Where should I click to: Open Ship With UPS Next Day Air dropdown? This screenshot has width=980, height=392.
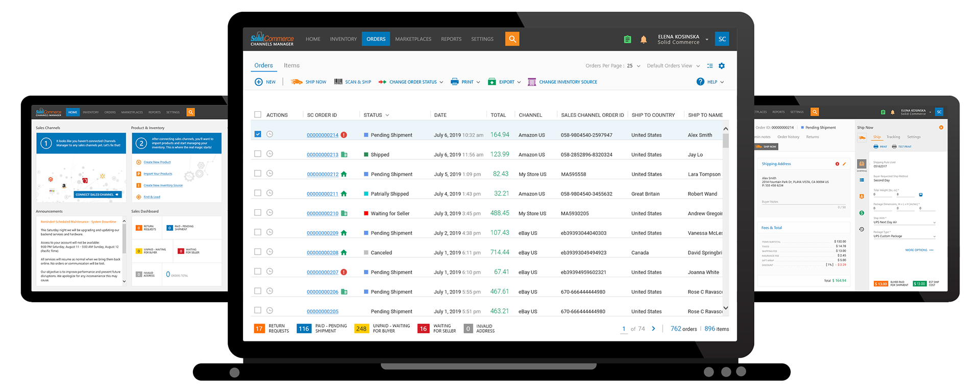pyautogui.click(x=904, y=223)
